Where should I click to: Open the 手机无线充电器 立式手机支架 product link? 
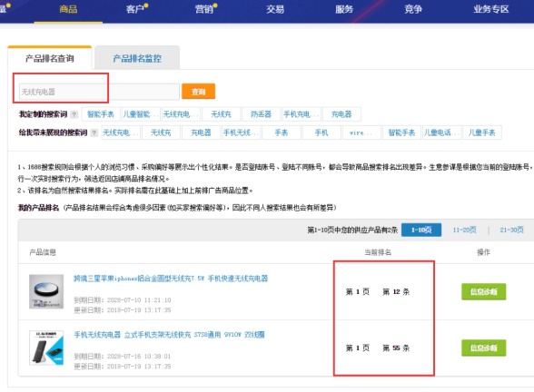click(x=169, y=335)
